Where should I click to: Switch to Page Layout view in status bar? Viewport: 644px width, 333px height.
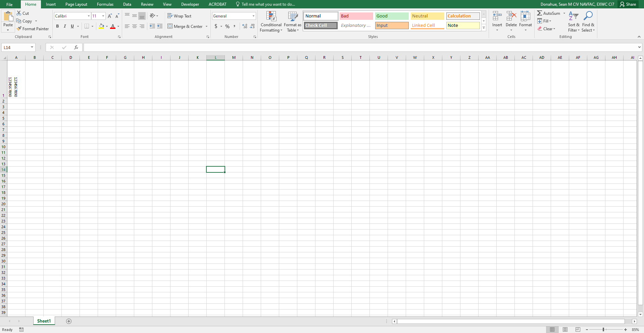(565, 330)
